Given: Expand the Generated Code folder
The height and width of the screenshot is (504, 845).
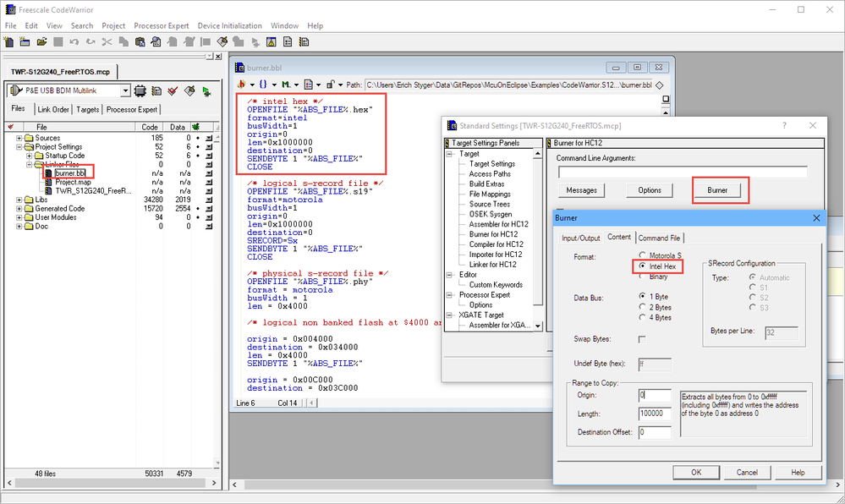Looking at the screenshot, I should 19,209.
